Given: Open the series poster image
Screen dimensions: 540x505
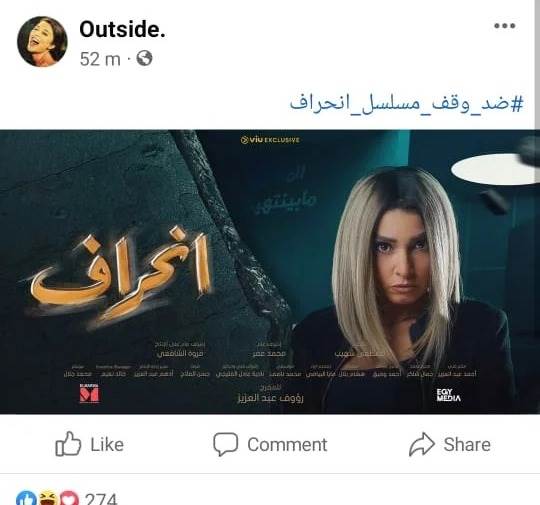Looking at the screenshot, I should click(x=270, y=272).
